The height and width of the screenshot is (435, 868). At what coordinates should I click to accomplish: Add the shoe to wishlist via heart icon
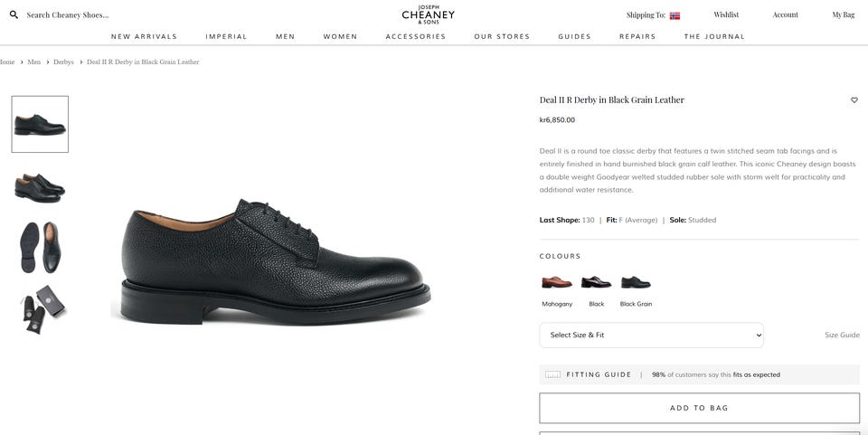[x=854, y=100]
